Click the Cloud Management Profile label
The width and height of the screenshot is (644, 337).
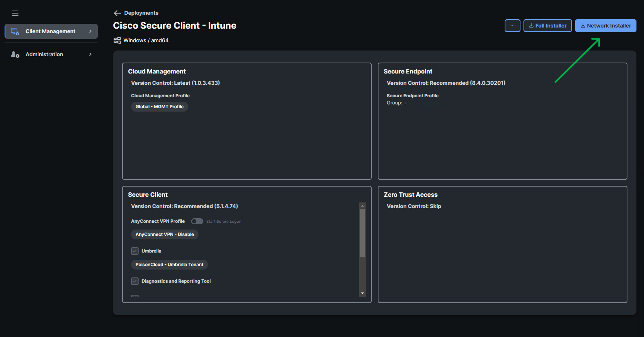coord(160,96)
